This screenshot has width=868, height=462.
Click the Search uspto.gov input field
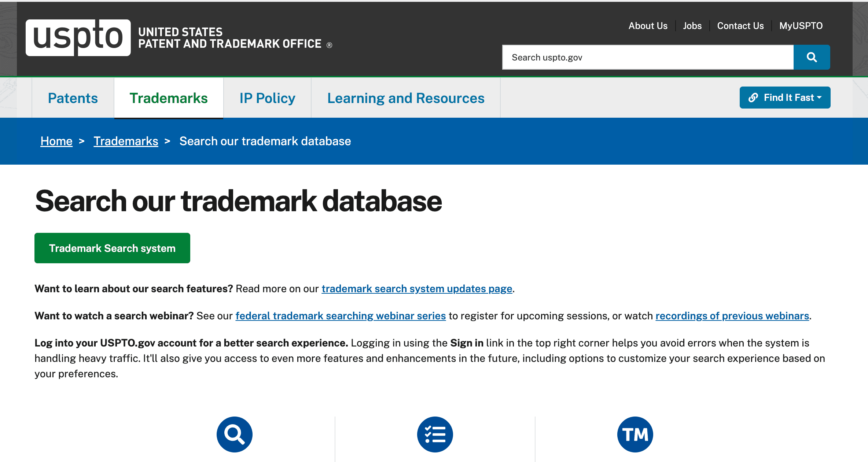click(648, 57)
